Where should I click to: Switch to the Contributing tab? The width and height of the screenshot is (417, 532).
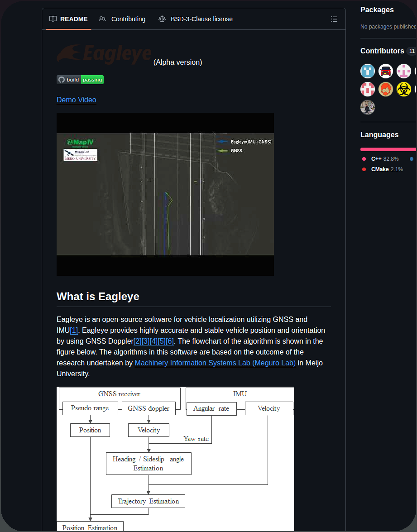pyautogui.click(x=122, y=19)
